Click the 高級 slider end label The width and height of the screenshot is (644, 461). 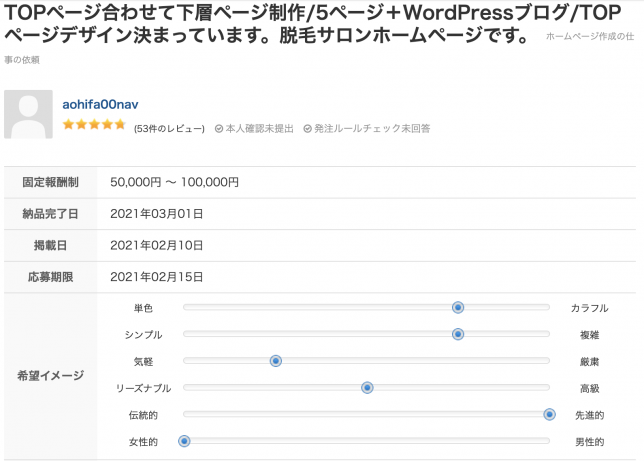(x=589, y=388)
